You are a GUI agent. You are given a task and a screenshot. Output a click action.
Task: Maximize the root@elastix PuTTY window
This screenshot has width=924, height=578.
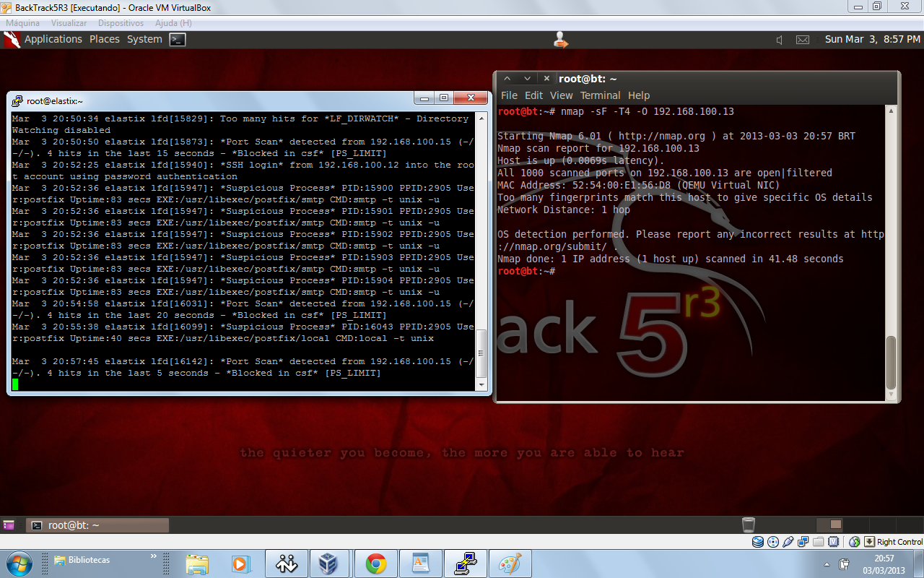[444, 98]
